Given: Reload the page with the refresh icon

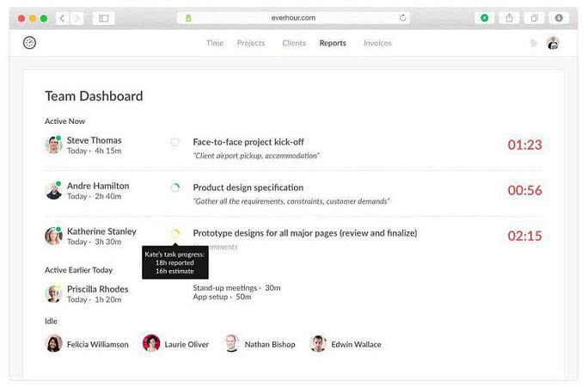Looking at the screenshot, I should [x=403, y=17].
